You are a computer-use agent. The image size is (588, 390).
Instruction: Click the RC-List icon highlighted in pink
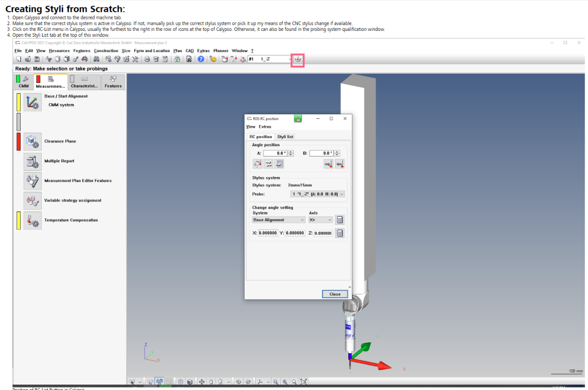[x=297, y=59]
